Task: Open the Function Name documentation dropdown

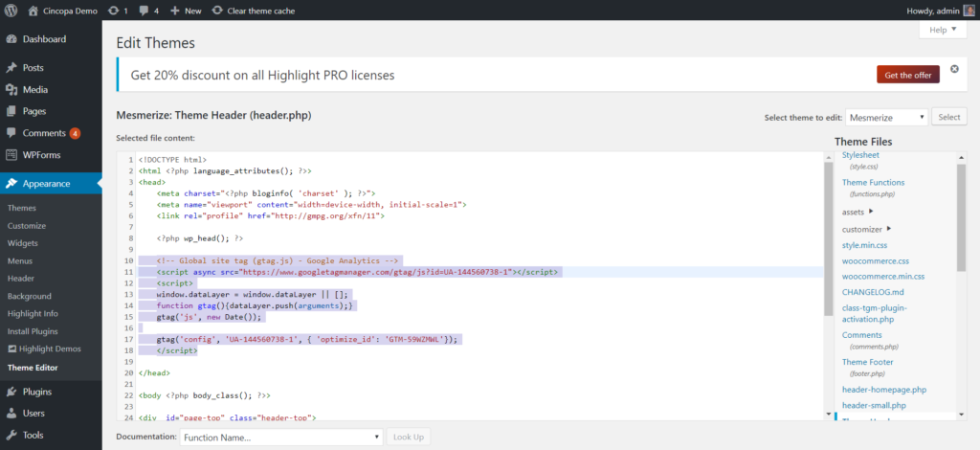Action: 281,437
